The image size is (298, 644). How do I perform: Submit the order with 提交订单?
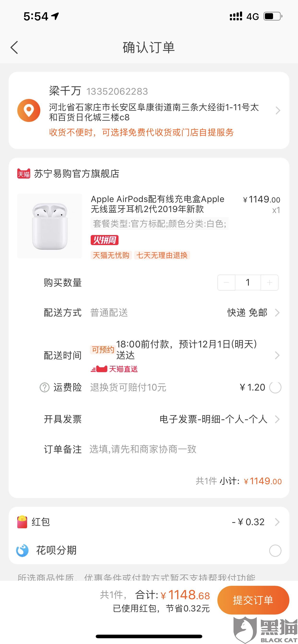(x=253, y=600)
